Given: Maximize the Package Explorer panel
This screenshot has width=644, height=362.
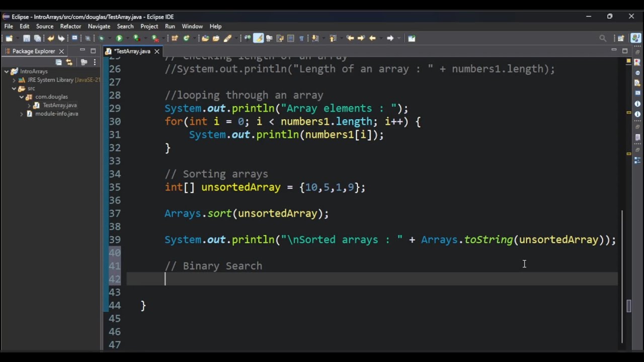Looking at the screenshot, I should pyautogui.click(x=93, y=51).
